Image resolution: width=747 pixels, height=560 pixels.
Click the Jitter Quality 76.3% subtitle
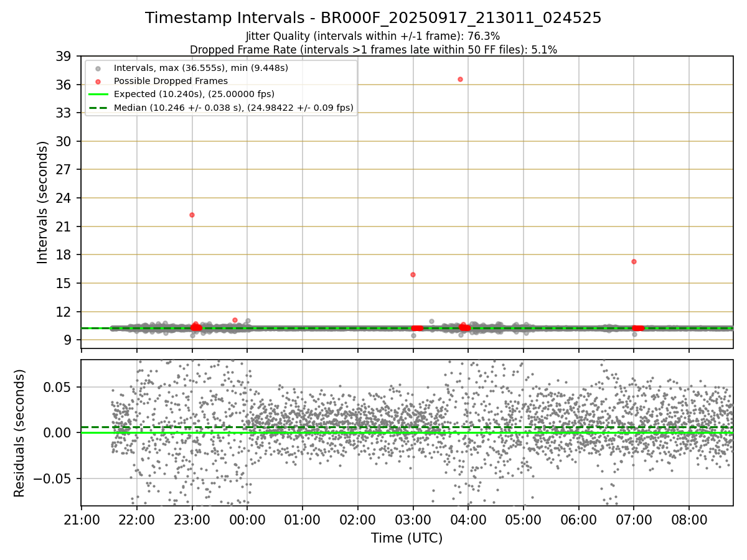373,37
